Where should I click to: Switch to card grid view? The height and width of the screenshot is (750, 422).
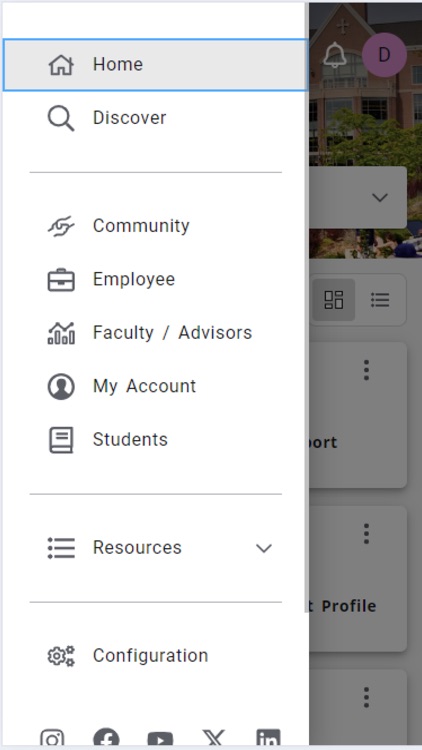click(333, 300)
